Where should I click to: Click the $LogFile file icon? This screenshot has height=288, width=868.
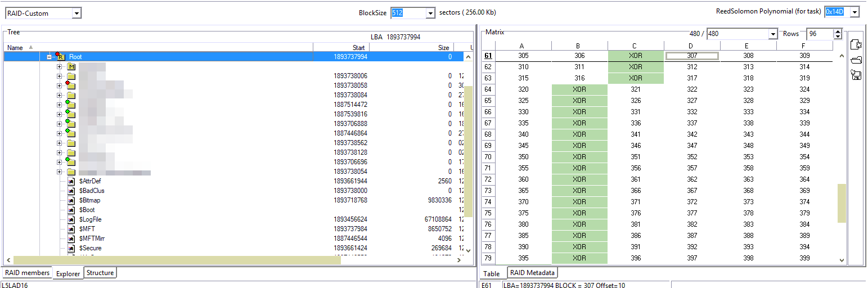(71, 219)
